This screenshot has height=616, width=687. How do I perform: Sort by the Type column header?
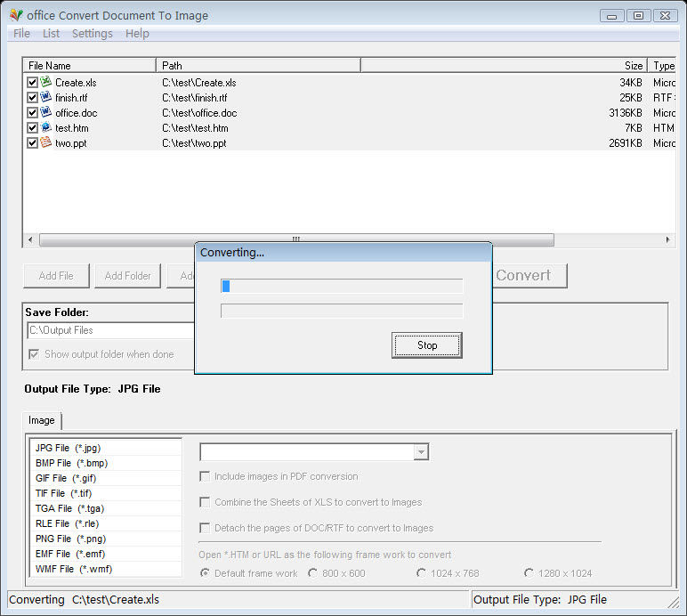[661, 65]
